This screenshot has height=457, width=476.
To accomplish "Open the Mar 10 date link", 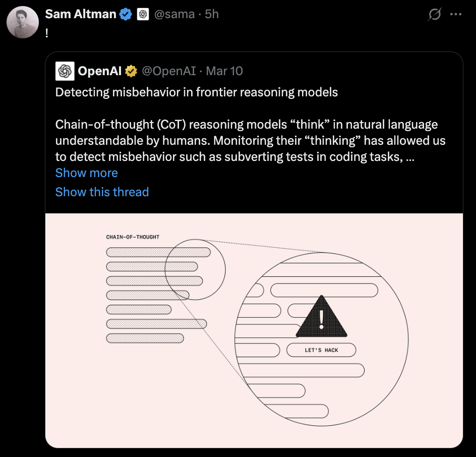I will (224, 71).
